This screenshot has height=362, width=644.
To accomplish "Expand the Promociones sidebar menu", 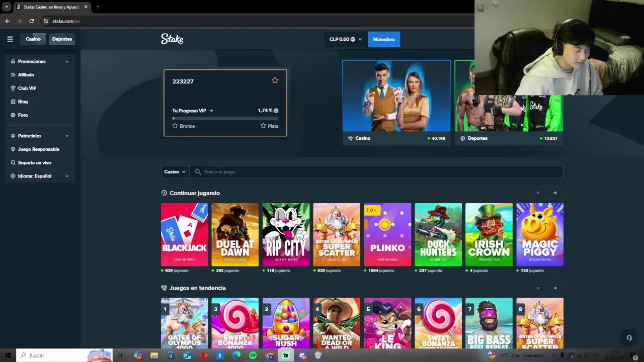I will click(40, 61).
